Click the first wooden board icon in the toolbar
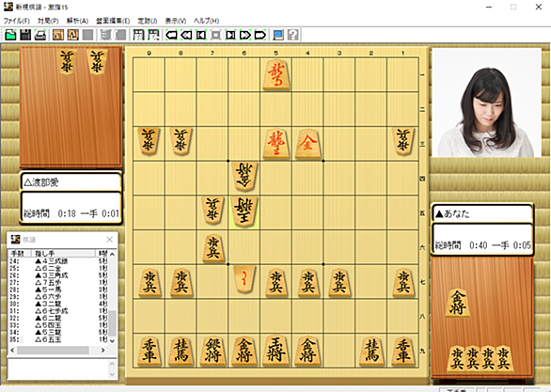The height and width of the screenshot is (392, 551). click(58, 35)
